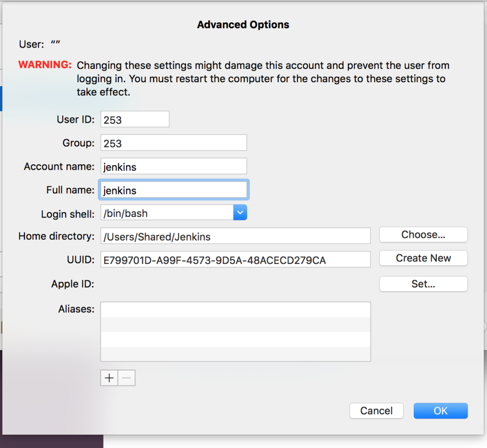Click the WARNING label text
Screen dimensions: 487x448
click(x=45, y=65)
